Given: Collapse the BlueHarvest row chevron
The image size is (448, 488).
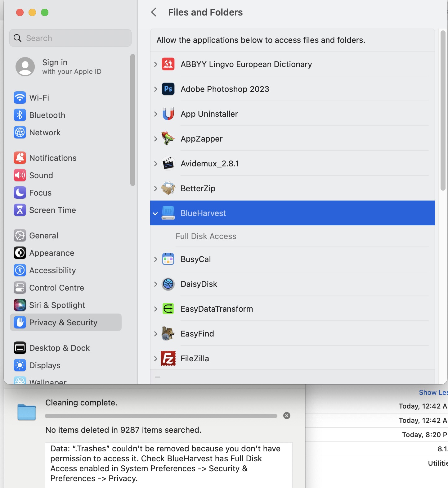Looking at the screenshot, I should pyautogui.click(x=155, y=214).
